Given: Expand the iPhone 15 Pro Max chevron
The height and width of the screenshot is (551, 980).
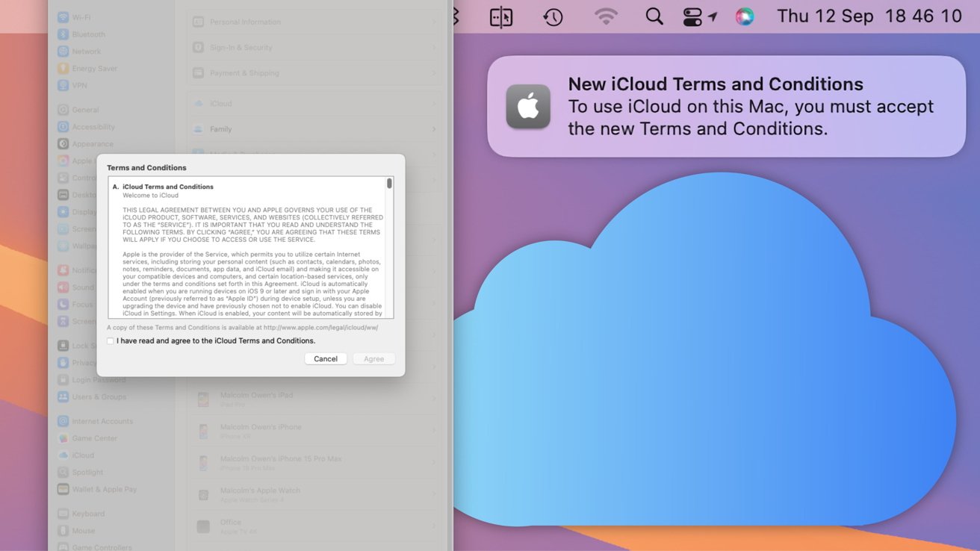Looking at the screenshot, I should [x=434, y=462].
